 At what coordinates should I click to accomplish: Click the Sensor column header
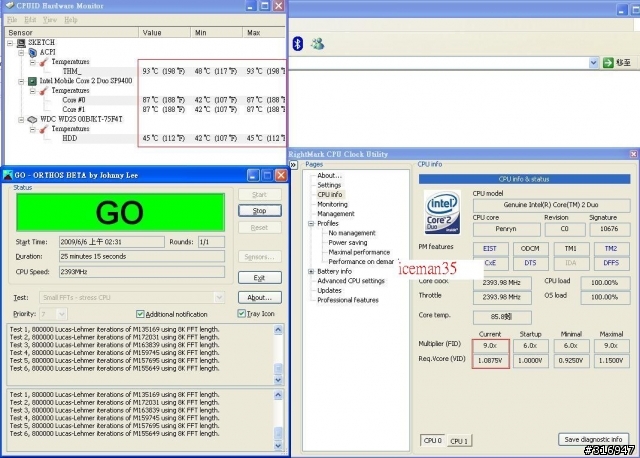(x=72, y=33)
